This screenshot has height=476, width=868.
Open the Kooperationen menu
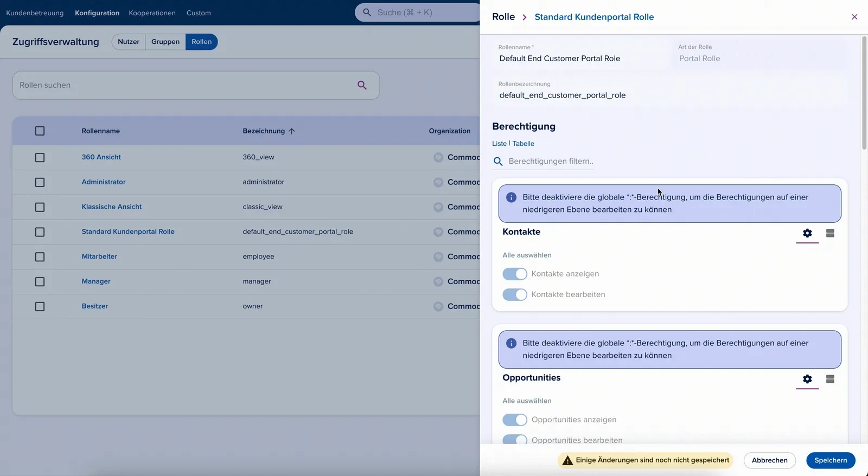point(152,13)
